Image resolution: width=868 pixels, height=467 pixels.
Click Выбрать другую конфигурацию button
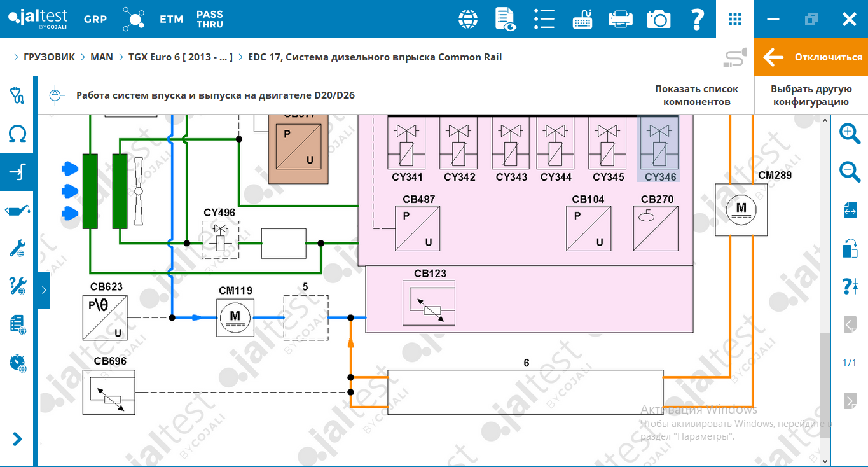coord(811,95)
